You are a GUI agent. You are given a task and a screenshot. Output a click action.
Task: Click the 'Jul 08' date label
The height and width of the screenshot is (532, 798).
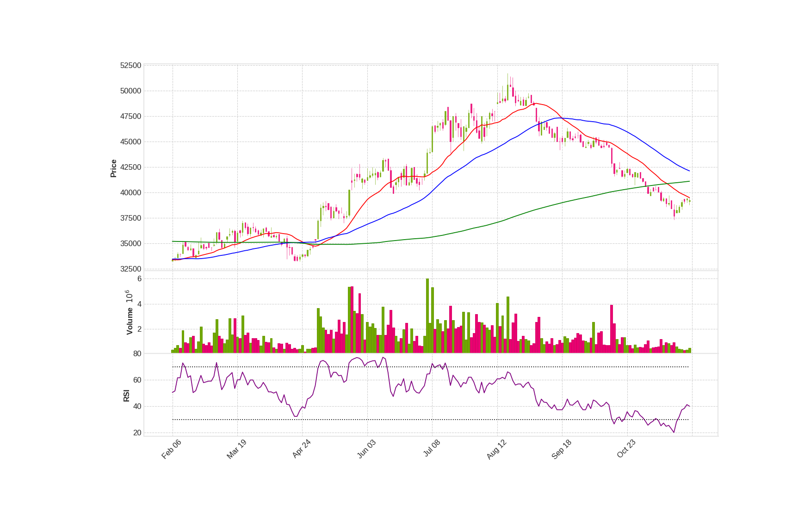pyautogui.click(x=432, y=449)
